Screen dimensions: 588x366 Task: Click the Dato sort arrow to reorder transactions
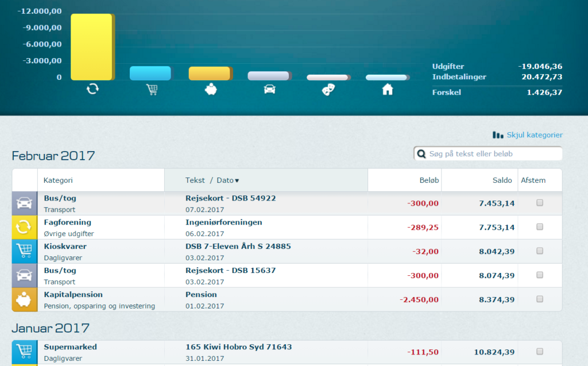tap(237, 179)
